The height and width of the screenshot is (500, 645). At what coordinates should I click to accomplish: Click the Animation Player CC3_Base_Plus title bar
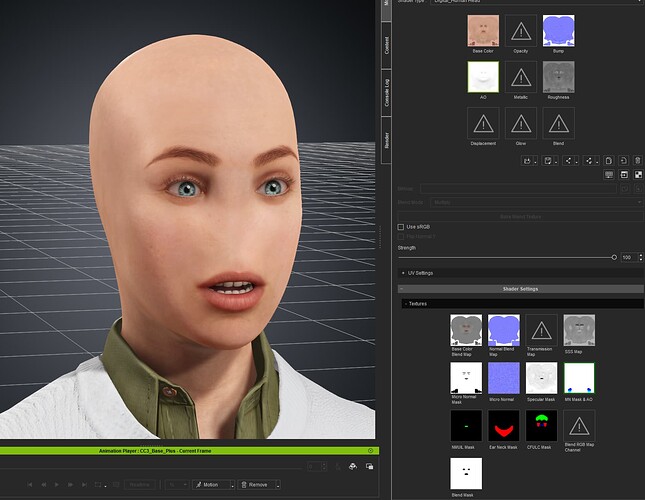pos(190,451)
